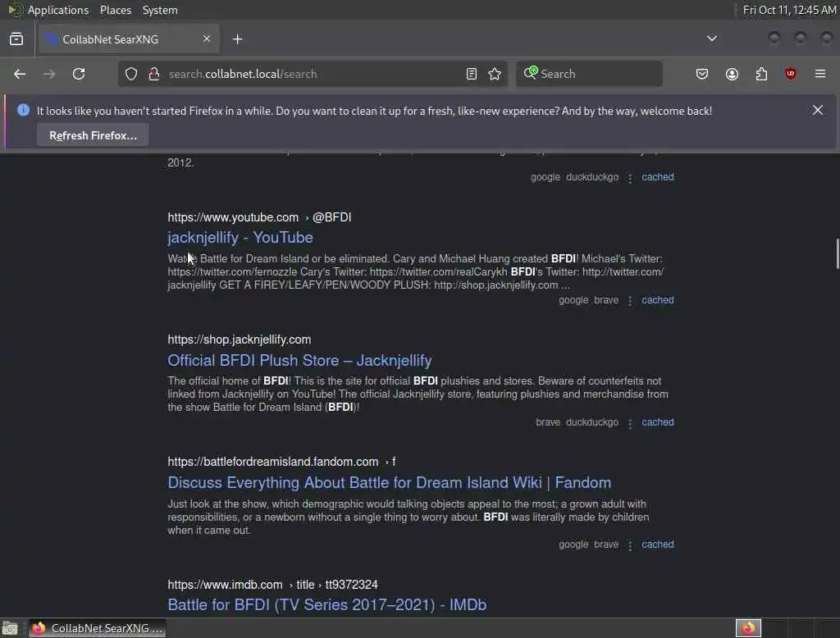The height and width of the screenshot is (638, 840).
Task: Click the https://battlefordreamisland.fandom.com URL
Action: tap(272, 462)
